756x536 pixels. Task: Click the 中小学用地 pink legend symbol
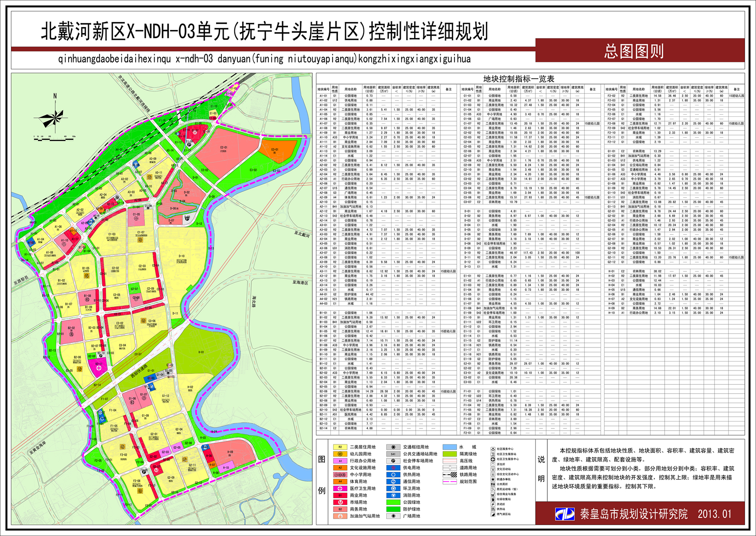click(x=340, y=474)
